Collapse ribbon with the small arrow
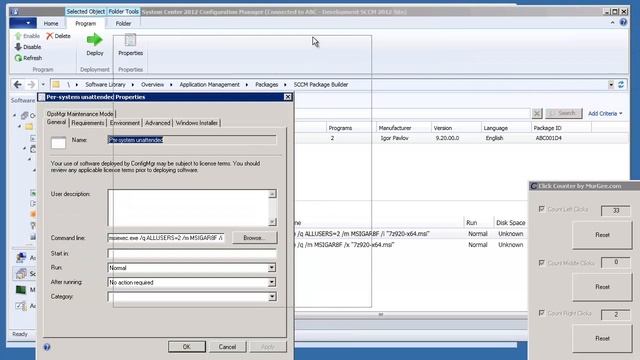 click(612, 23)
